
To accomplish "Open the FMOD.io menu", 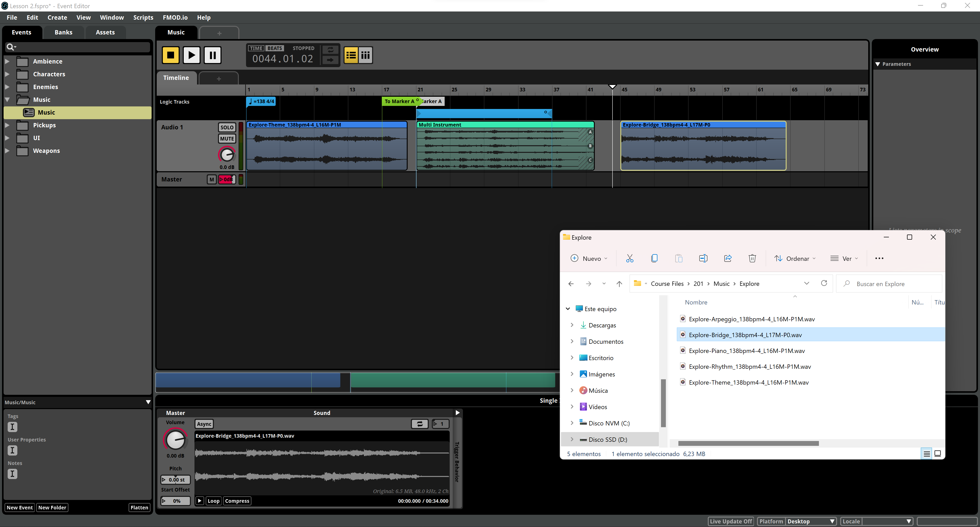I will click(175, 18).
